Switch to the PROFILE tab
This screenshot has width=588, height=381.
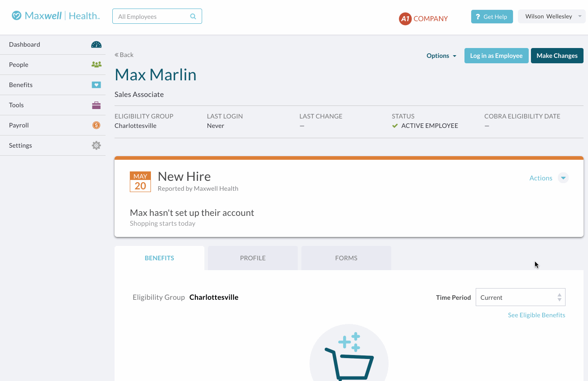[253, 258]
